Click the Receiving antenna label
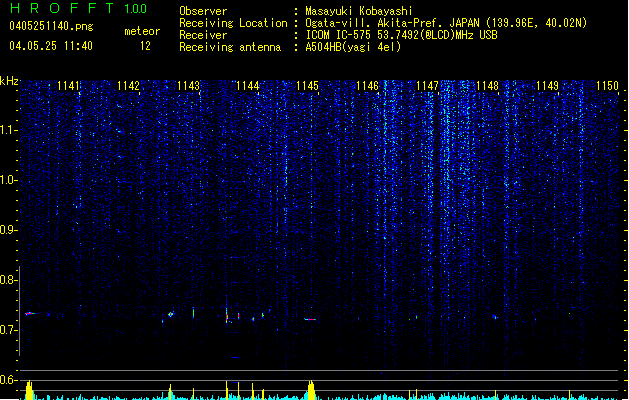 (230, 47)
